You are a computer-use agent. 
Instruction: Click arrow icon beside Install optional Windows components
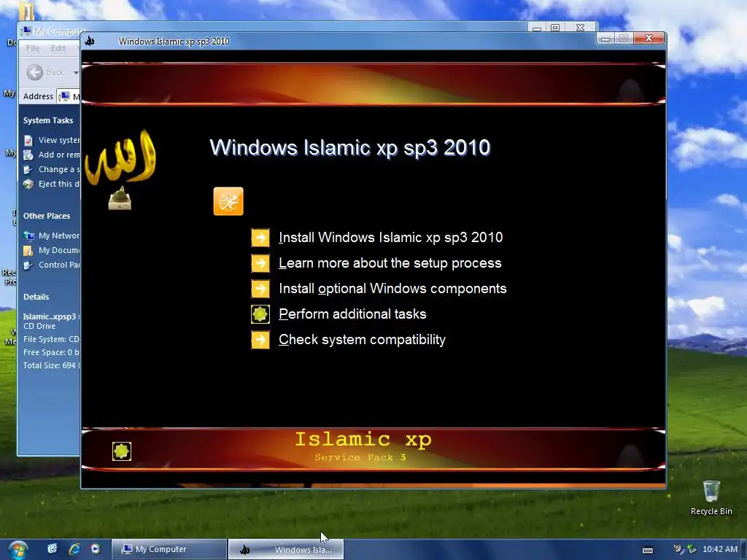point(260,289)
